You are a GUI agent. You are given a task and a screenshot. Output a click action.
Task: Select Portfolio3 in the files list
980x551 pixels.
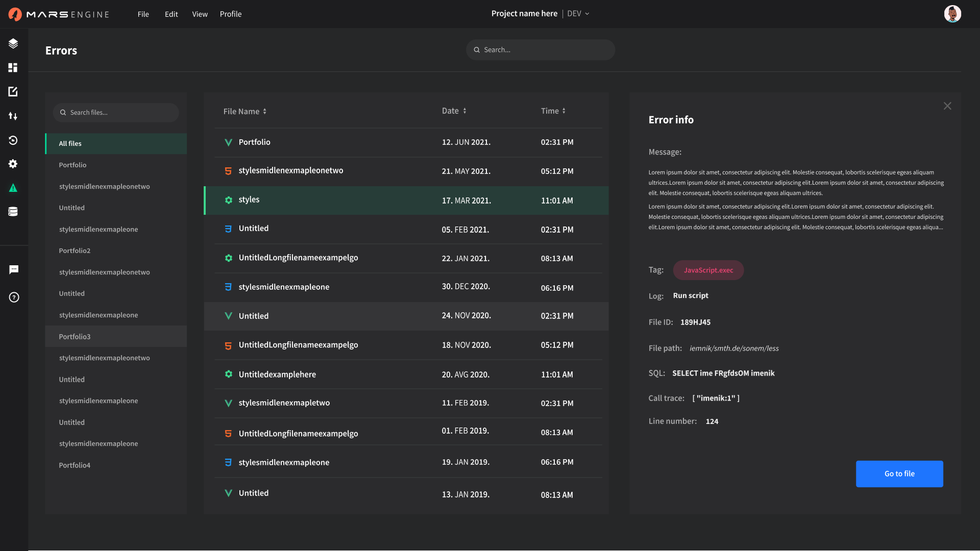(x=75, y=337)
